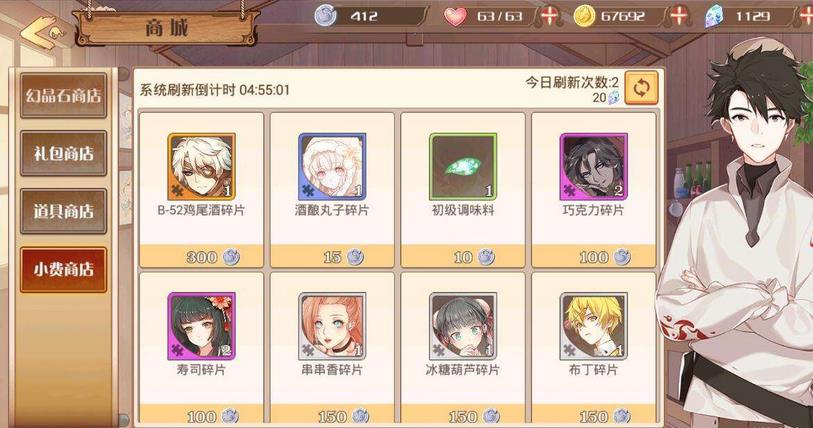813x428 pixels.
Task: Buy 初级调味料 for 10 tips
Action: click(462, 256)
